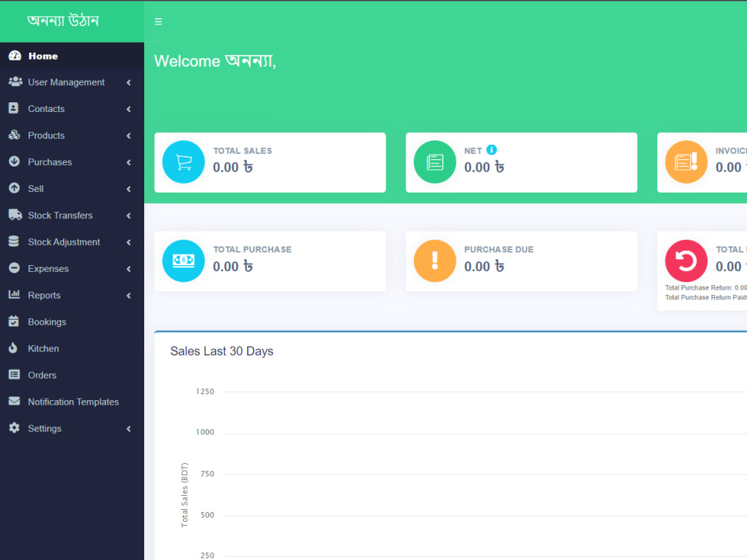Open the Kitchen menu item
Screen dimensions: 747x560
[72, 349]
